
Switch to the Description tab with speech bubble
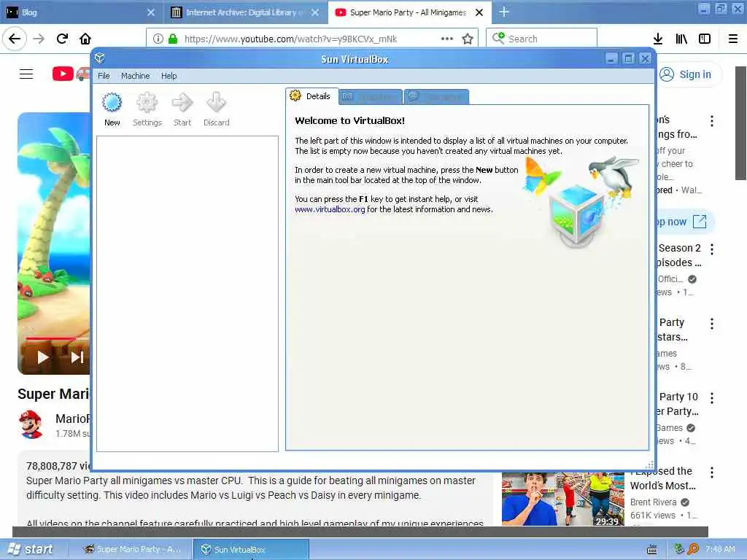[437, 97]
